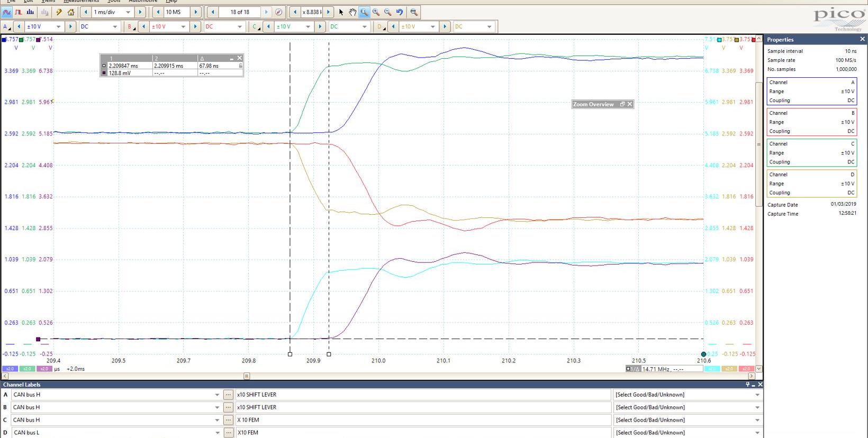
Task: Edit Channel A x10 SHIFT LEVER description
Action: [x=423, y=395]
